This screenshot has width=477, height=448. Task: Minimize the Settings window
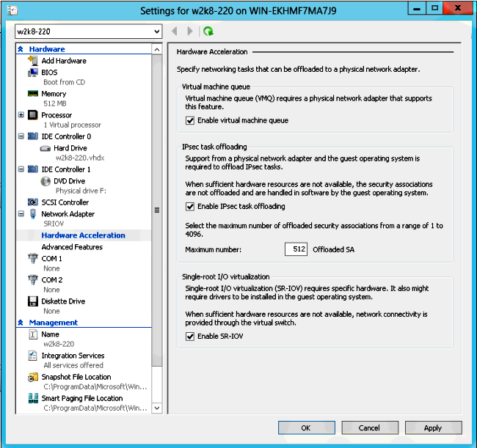pos(417,8)
